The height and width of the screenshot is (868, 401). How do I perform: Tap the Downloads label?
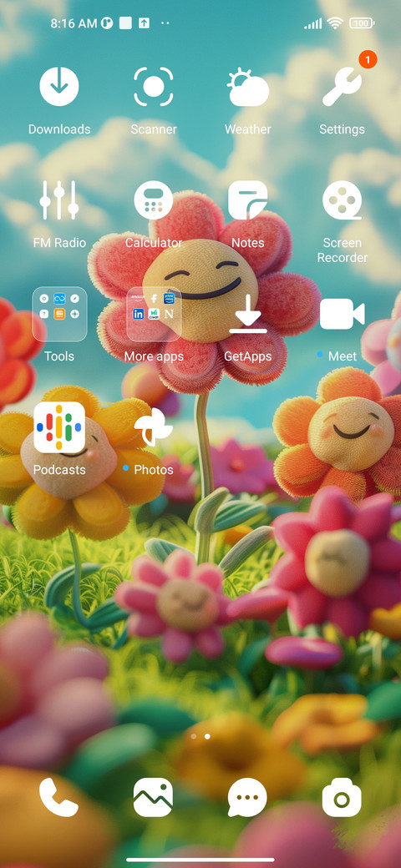tap(59, 129)
